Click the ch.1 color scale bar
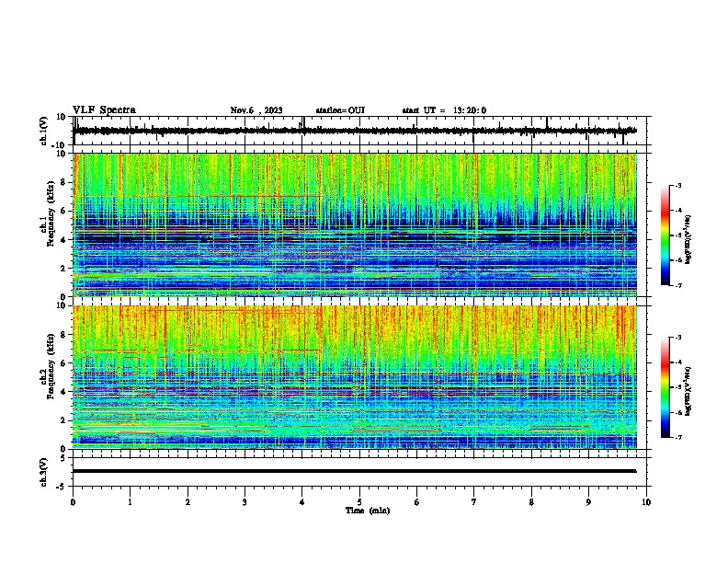Viewport: 728px width, 563px height. [x=665, y=236]
